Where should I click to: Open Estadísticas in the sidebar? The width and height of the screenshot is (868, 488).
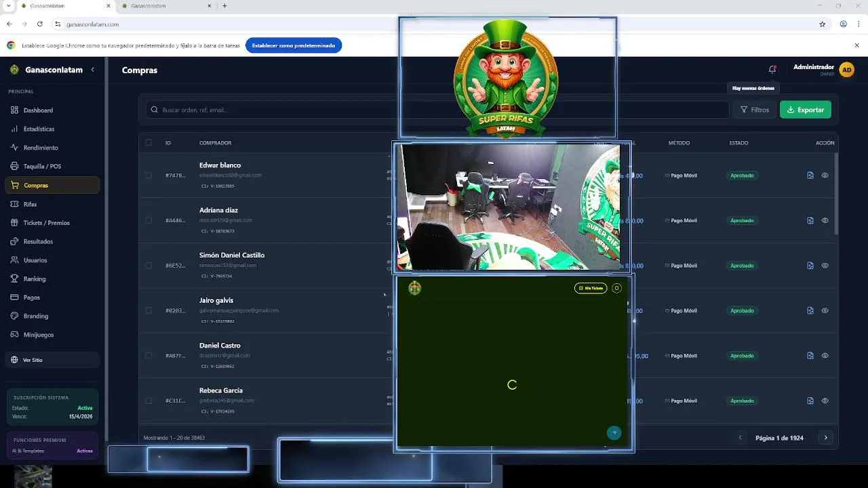(x=52, y=129)
